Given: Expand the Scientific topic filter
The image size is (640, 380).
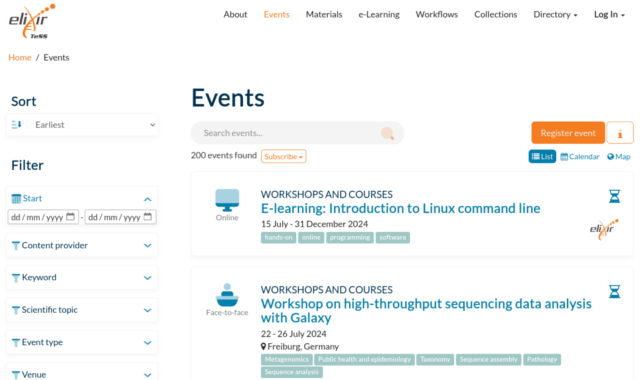Looking at the screenshot, I should click(82, 310).
